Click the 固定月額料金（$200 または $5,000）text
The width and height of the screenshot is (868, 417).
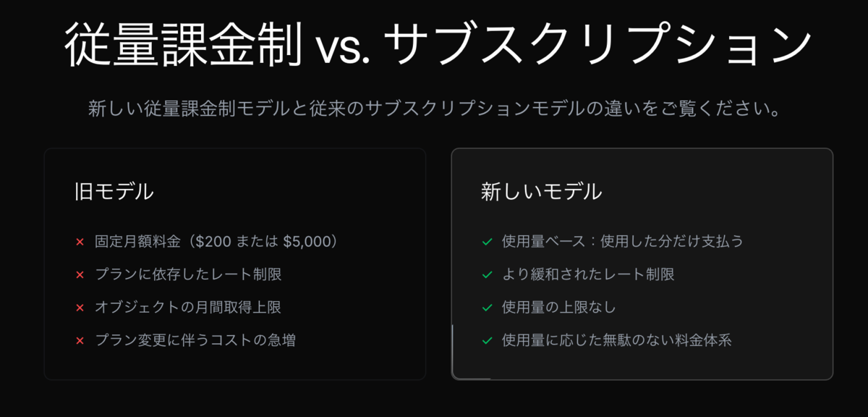click(217, 242)
